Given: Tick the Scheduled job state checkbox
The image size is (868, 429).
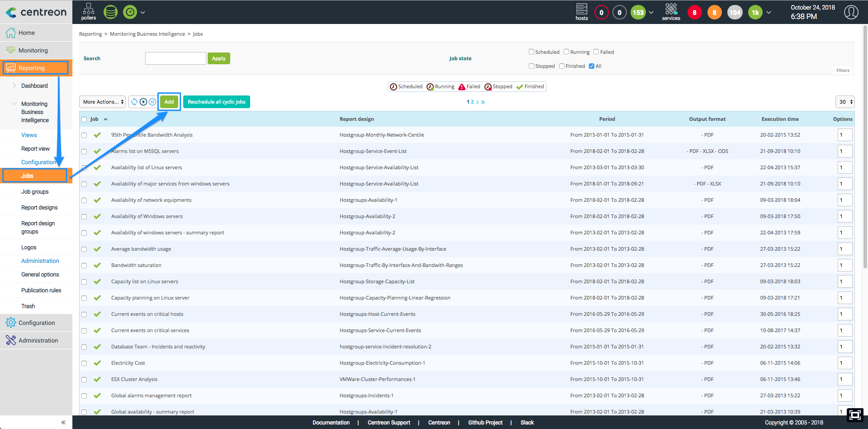Looking at the screenshot, I should click(x=531, y=52).
